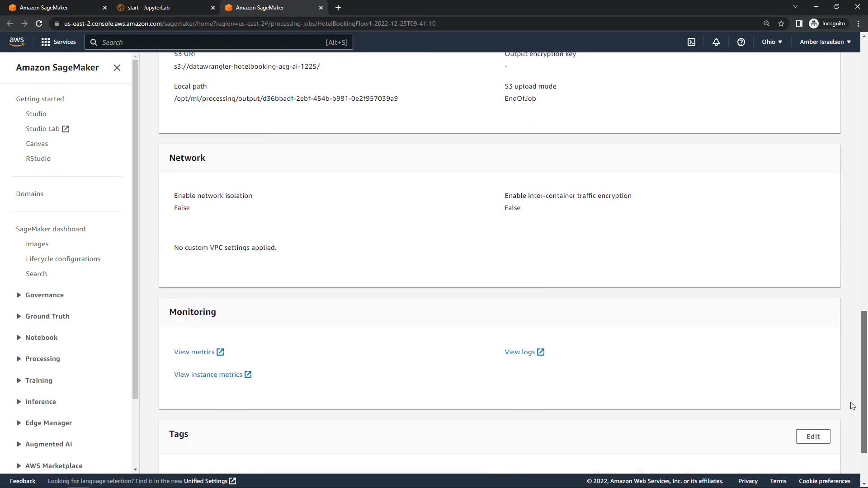868x488 pixels.
Task: Click the Edit button for Tags
Action: pos(813,436)
